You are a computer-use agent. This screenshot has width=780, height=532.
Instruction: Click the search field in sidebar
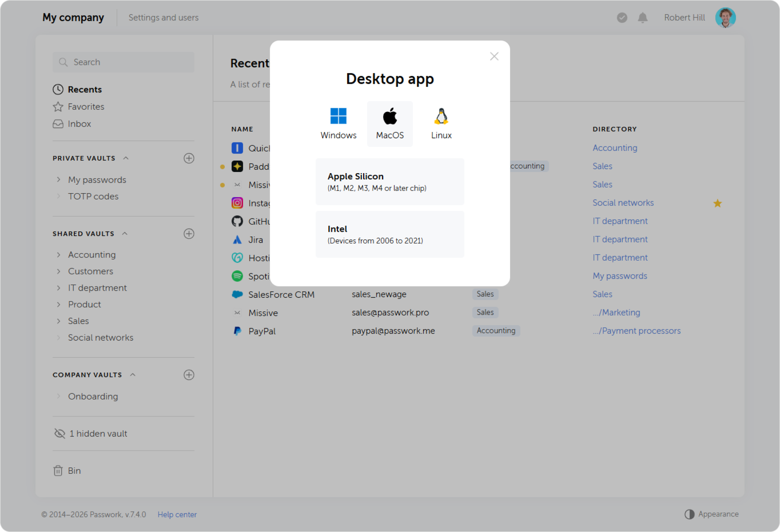click(x=123, y=62)
